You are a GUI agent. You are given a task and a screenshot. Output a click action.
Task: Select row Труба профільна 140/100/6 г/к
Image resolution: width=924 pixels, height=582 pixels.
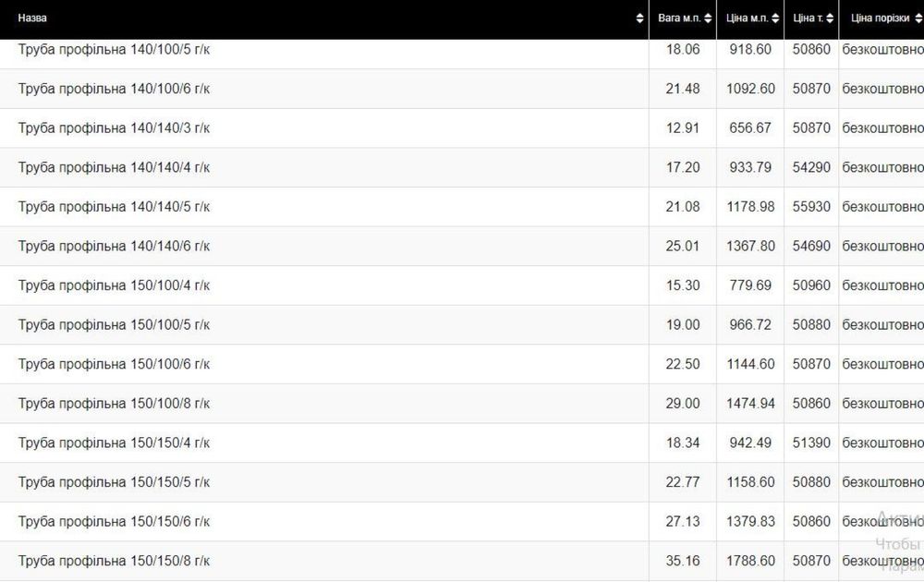114,89
